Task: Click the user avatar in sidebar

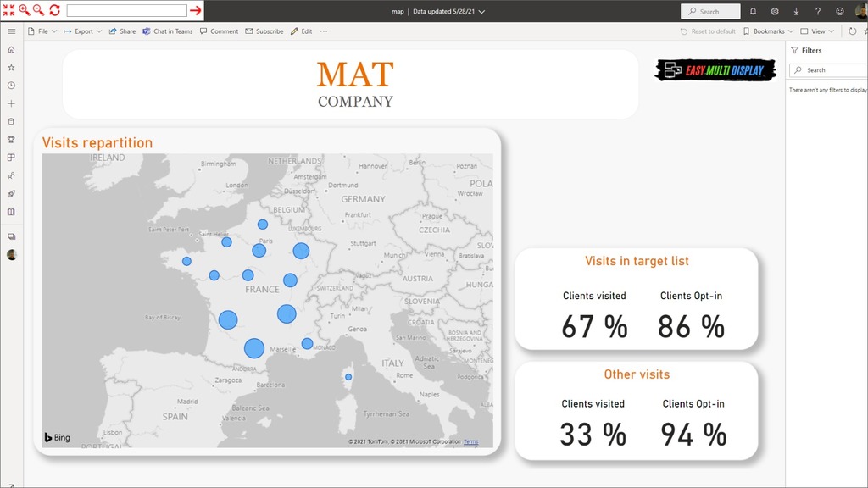Action: (x=12, y=254)
